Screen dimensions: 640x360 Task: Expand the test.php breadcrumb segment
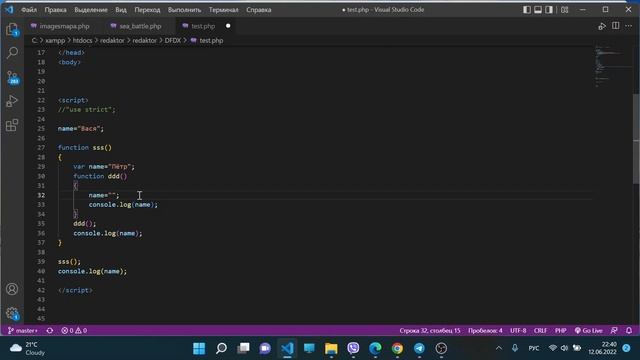(x=211, y=40)
